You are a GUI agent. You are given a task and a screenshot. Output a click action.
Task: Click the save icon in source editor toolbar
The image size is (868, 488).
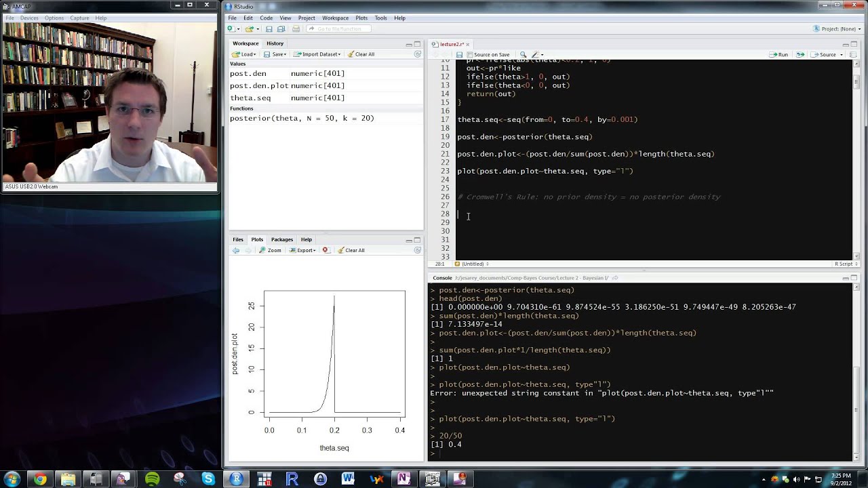point(459,54)
